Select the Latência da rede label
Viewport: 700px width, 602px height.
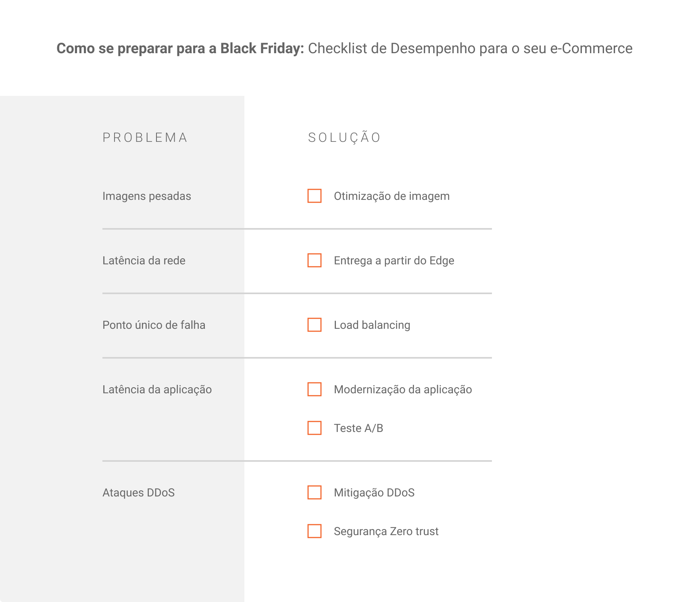[144, 261]
